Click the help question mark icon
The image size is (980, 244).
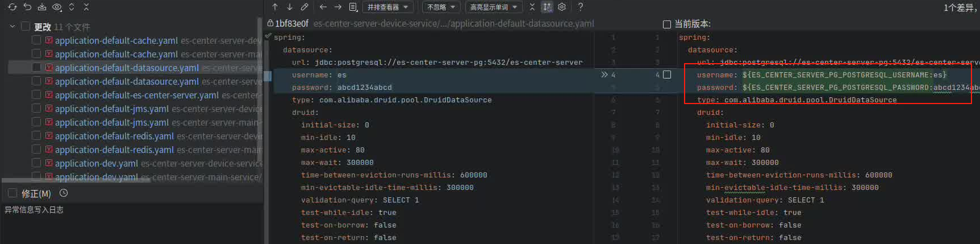coord(580,7)
